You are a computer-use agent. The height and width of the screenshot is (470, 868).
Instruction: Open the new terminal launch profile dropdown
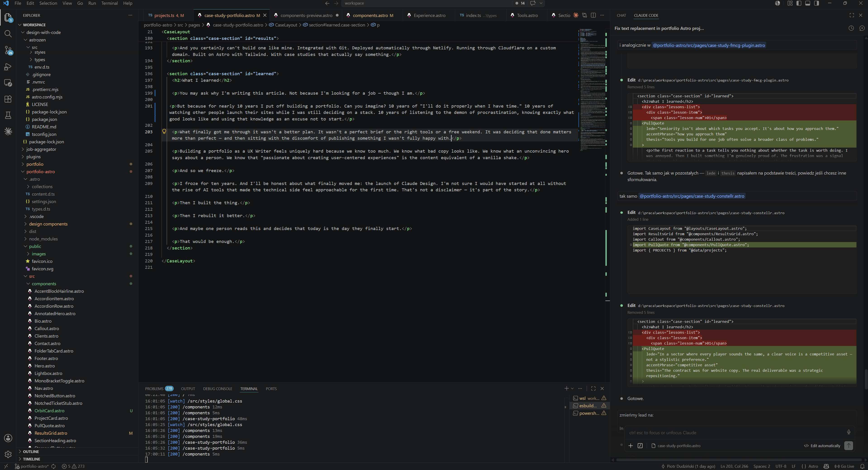(x=572, y=389)
